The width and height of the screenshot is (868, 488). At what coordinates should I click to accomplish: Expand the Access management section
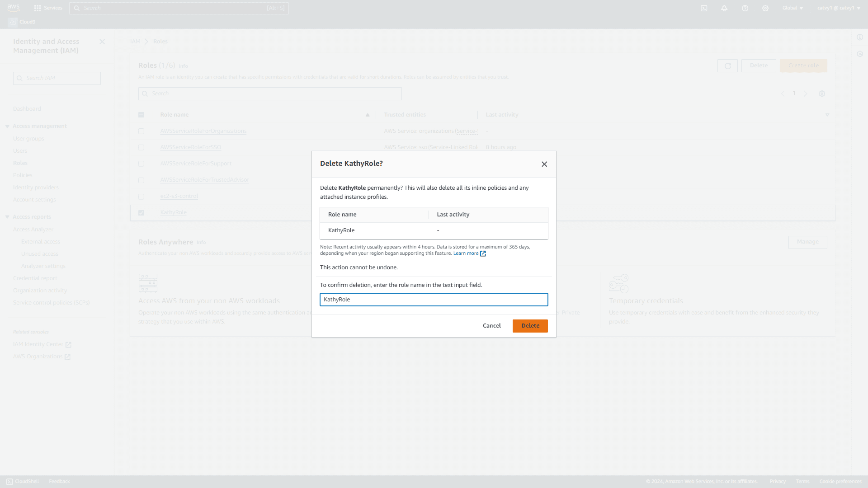[x=7, y=126]
